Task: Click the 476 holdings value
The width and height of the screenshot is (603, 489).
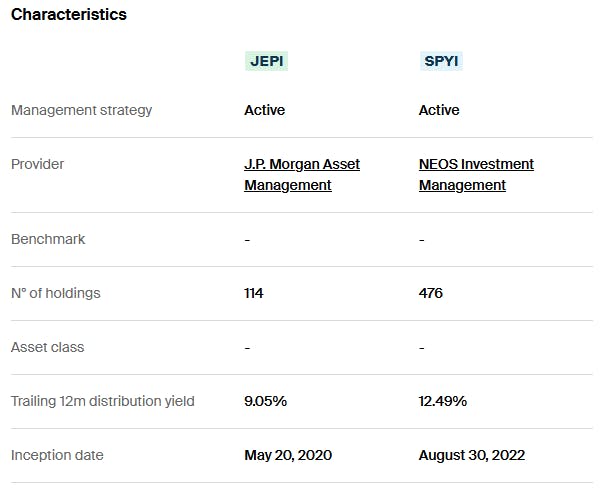Action: tap(431, 293)
